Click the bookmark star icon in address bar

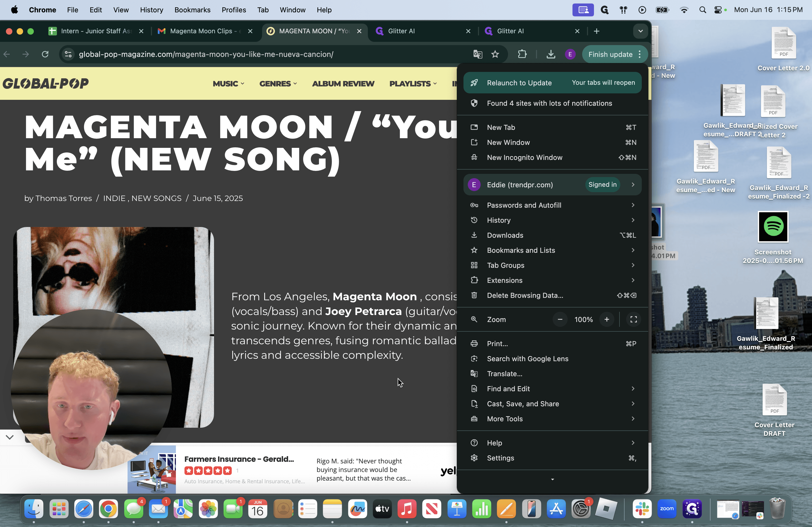tap(495, 54)
